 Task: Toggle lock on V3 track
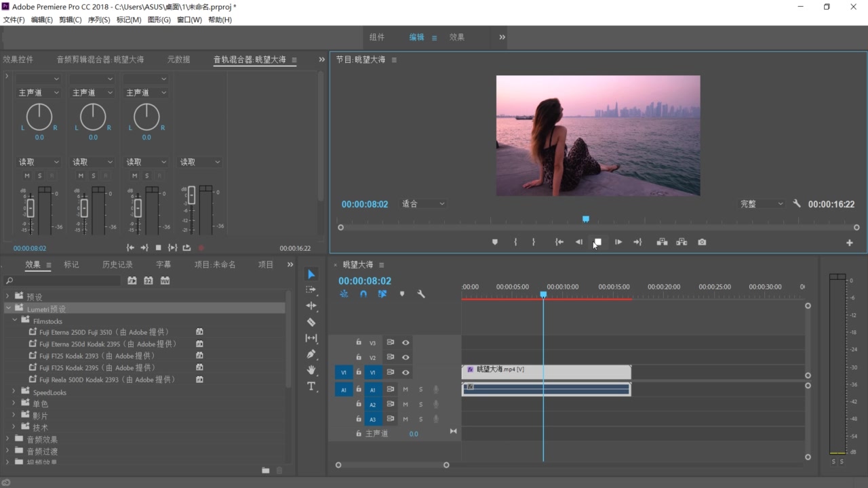coord(359,342)
